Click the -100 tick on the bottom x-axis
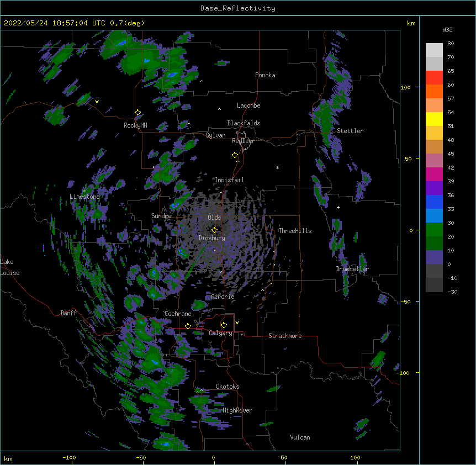 (69, 457)
